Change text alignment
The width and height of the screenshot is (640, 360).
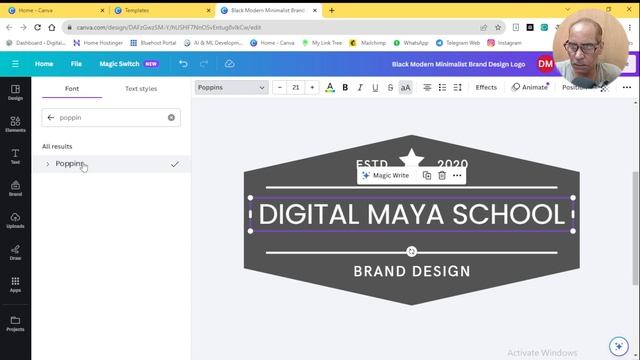(x=427, y=87)
